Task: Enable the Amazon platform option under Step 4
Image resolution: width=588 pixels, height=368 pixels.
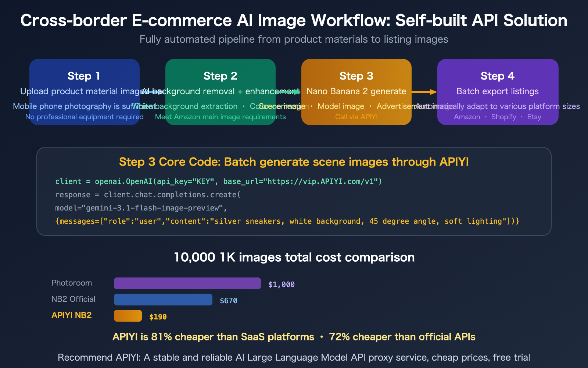Action: 467,117
